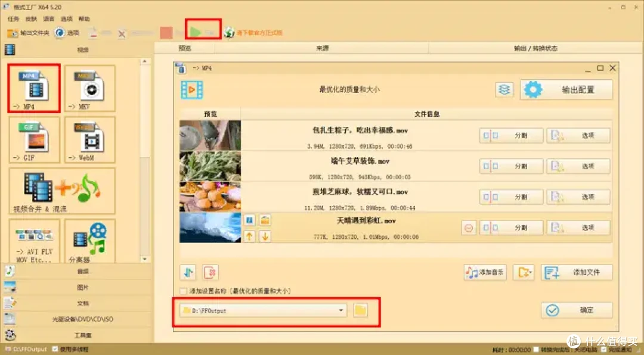
Task: Open the 语言 menu
Action: point(49,19)
